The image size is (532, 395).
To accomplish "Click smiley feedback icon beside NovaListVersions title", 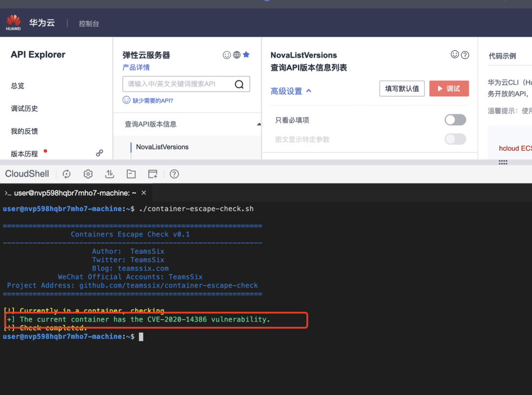I will pos(455,54).
